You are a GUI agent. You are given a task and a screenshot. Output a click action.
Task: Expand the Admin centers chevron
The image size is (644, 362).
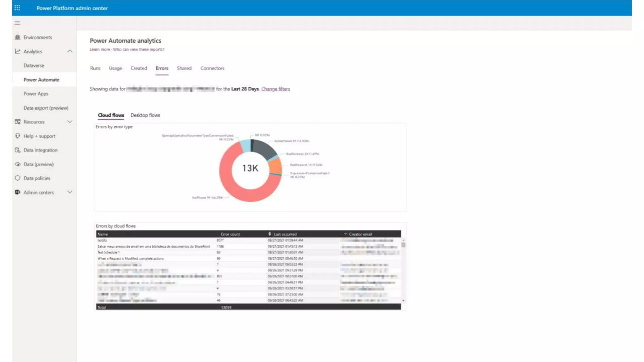[70, 192]
